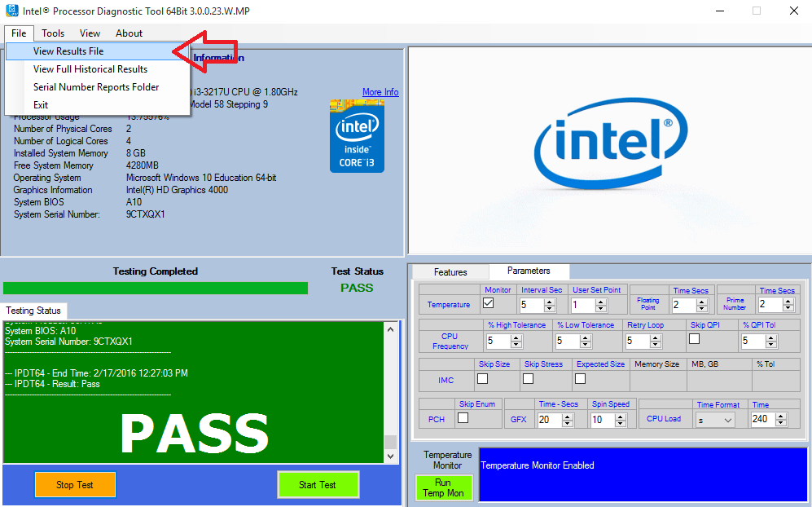Screen dimensions: 812x507
Task: Click the Temperature Interval Sec spinner
Action: point(550,305)
